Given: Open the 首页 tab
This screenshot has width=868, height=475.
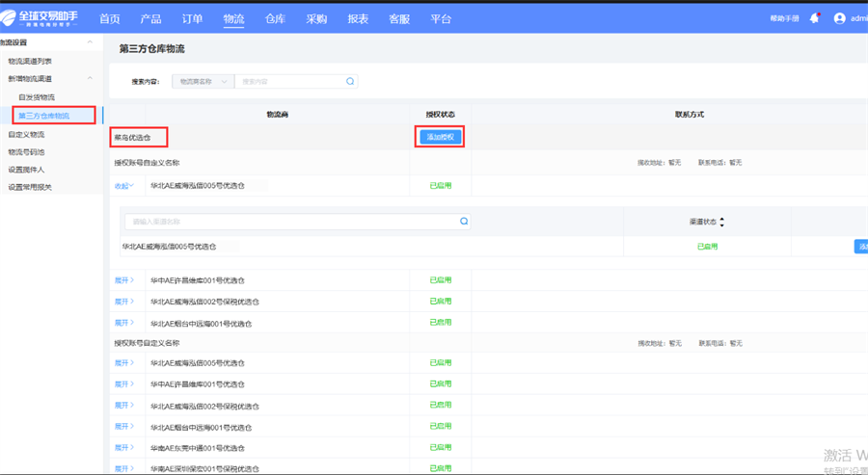Looking at the screenshot, I should 110,19.
